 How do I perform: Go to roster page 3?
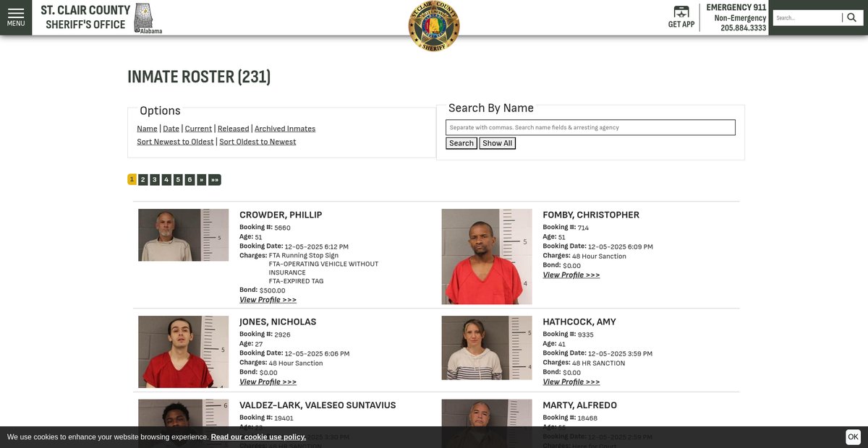[x=155, y=179]
